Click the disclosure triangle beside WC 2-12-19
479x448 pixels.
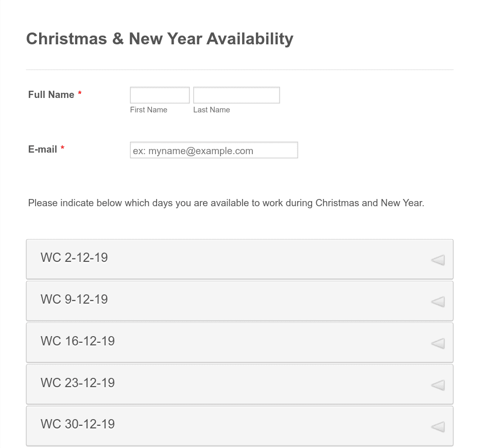[x=437, y=260]
